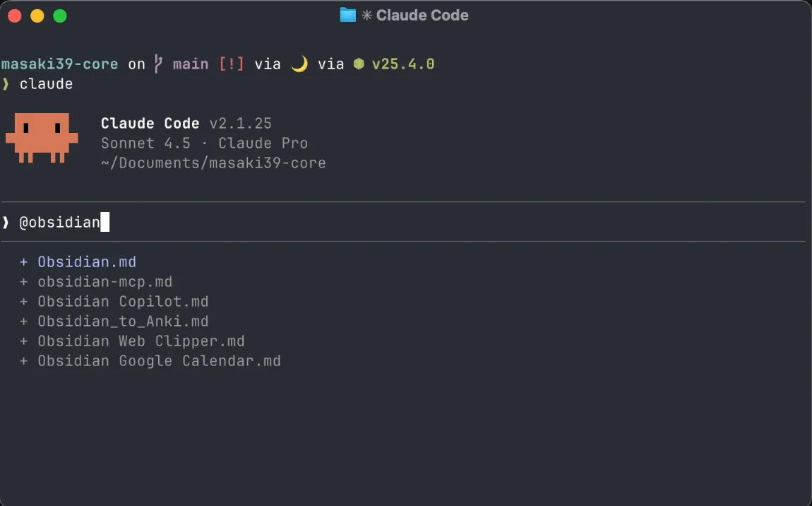812x506 pixels.
Task: Click the green fullscreen window button
Action: tap(60, 16)
